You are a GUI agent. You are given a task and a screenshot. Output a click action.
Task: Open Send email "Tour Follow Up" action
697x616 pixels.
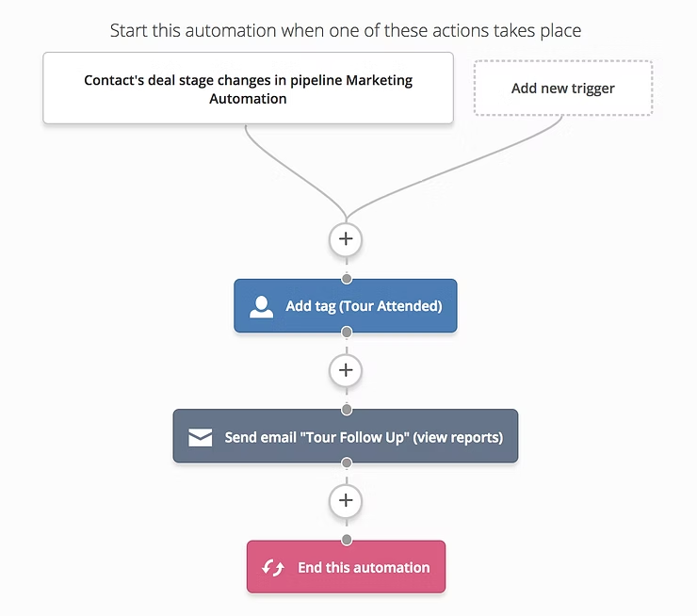click(346, 436)
